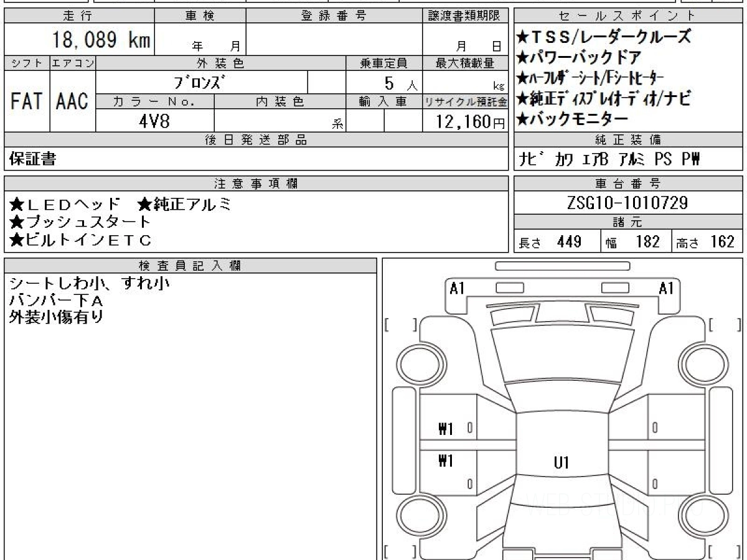Viewport: 747px width, 560px height.
Task: Click the 最大積載量 header
Action: 466,63
